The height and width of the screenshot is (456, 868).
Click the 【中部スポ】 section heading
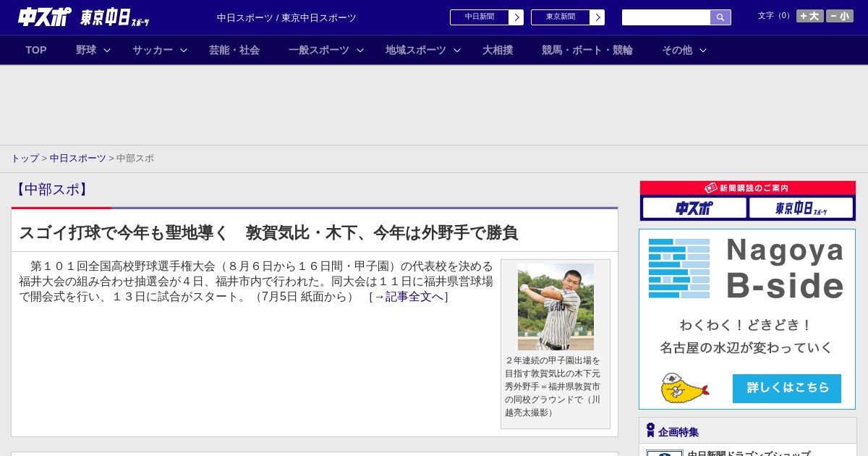pyautogui.click(x=51, y=190)
